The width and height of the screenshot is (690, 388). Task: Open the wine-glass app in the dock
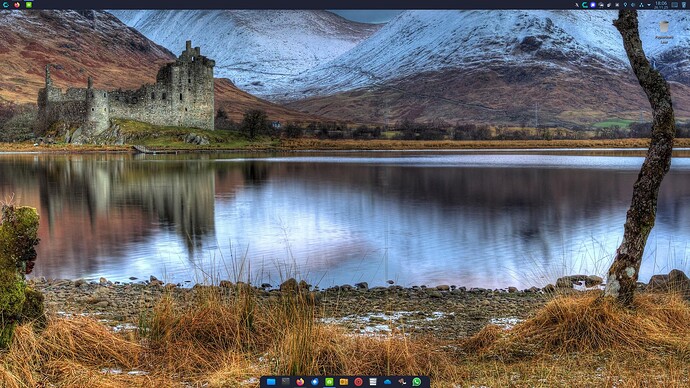402,382
